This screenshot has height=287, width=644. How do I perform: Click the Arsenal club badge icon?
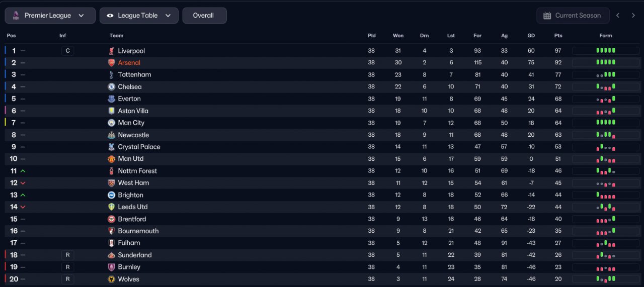click(111, 63)
